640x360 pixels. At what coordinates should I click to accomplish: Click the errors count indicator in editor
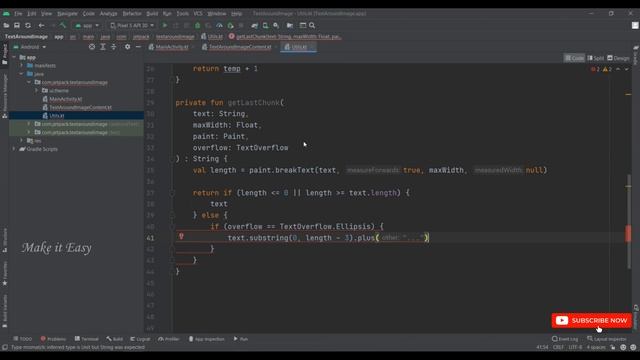point(595,69)
